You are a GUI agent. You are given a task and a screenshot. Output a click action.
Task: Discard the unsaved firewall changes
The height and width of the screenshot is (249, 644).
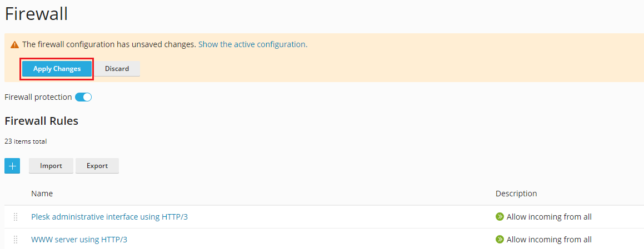click(x=117, y=69)
